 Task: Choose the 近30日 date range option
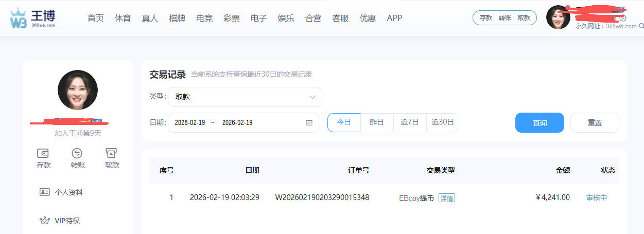442,122
